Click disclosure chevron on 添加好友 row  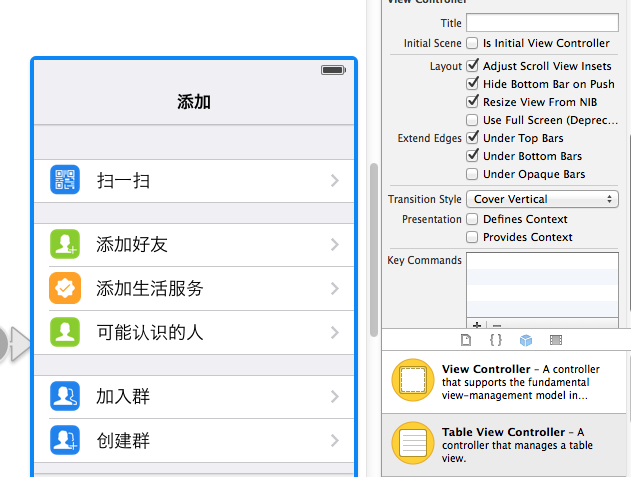[335, 244]
